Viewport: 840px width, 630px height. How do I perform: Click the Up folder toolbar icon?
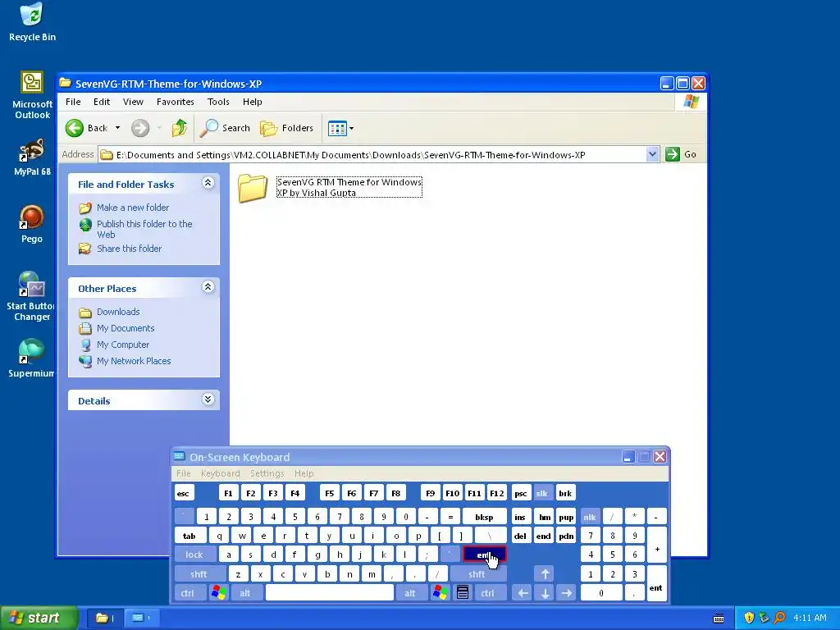180,128
